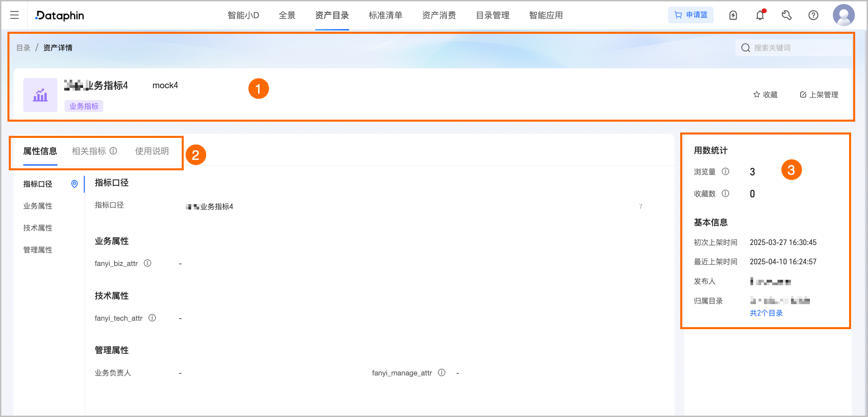Click the info icon beside fanyi_biz_attr
868x417 pixels.
147,263
